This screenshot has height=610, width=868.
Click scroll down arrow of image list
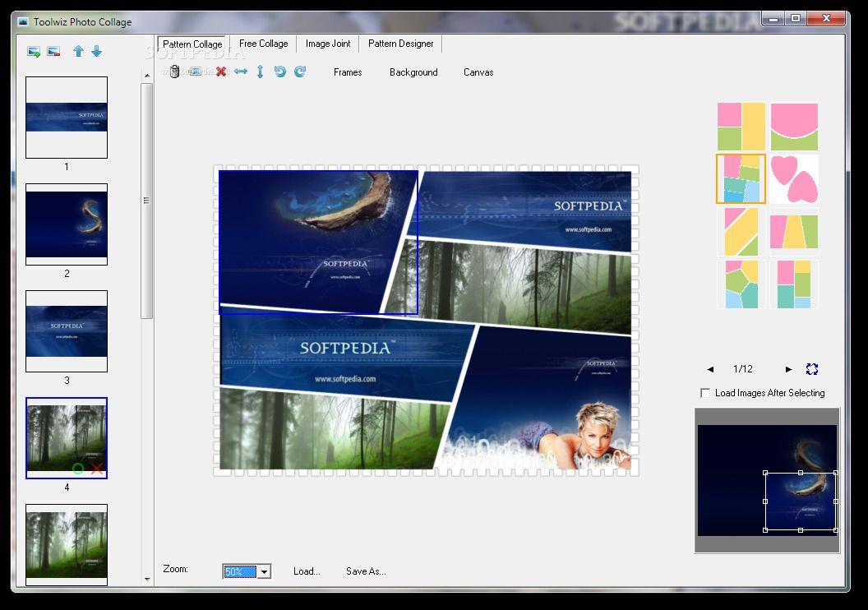tap(146, 579)
